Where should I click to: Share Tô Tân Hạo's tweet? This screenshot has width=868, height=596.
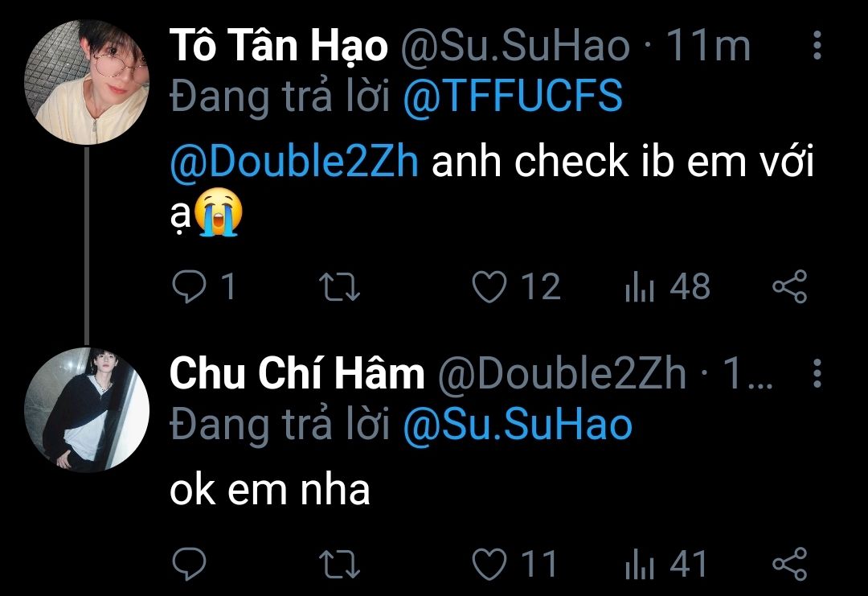(789, 287)
